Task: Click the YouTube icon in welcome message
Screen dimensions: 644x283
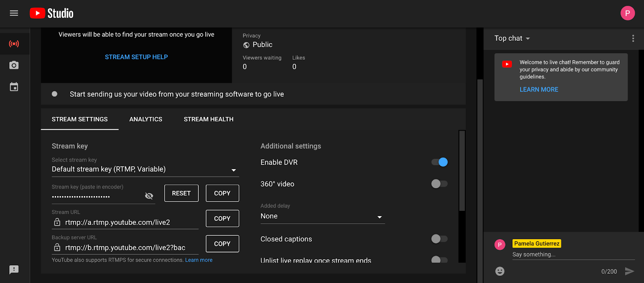Action: click(x=507, y=64)
